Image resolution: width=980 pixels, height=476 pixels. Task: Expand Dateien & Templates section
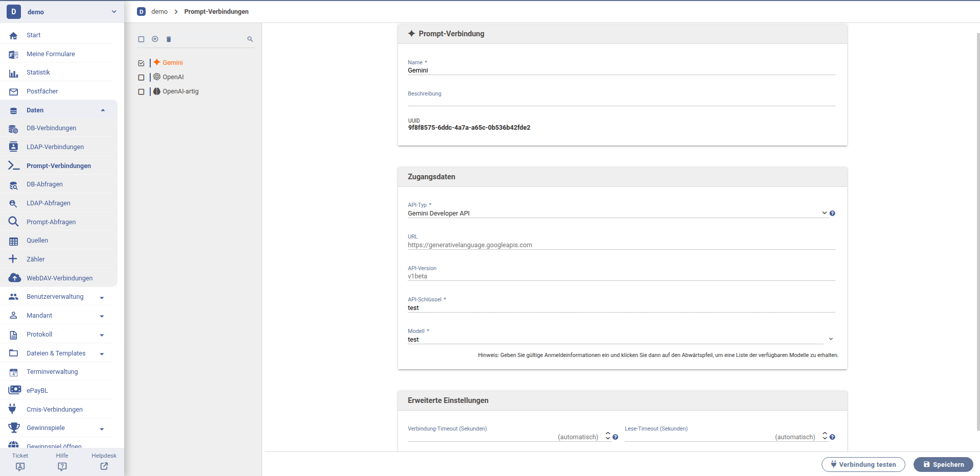tap(102, 354)
